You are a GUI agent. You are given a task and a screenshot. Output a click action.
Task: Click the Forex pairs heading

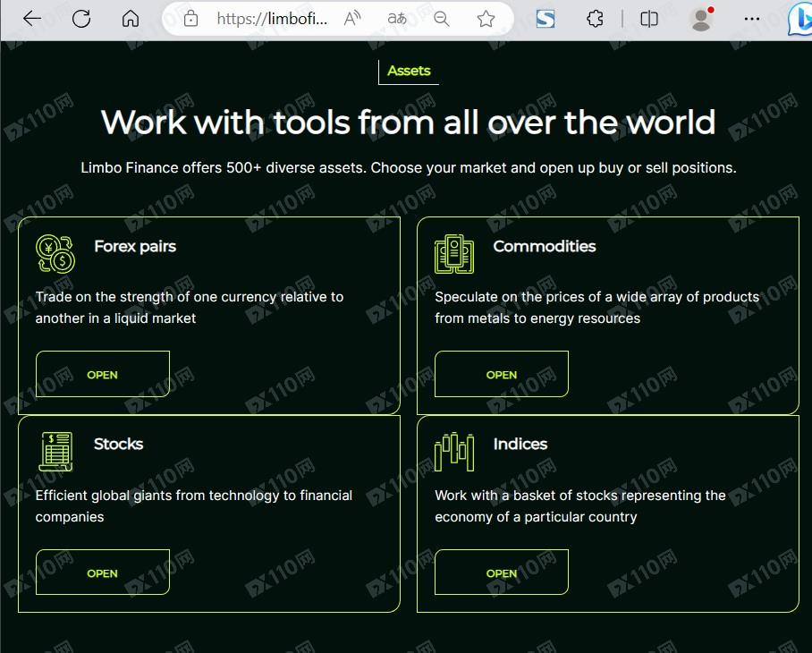135,247
